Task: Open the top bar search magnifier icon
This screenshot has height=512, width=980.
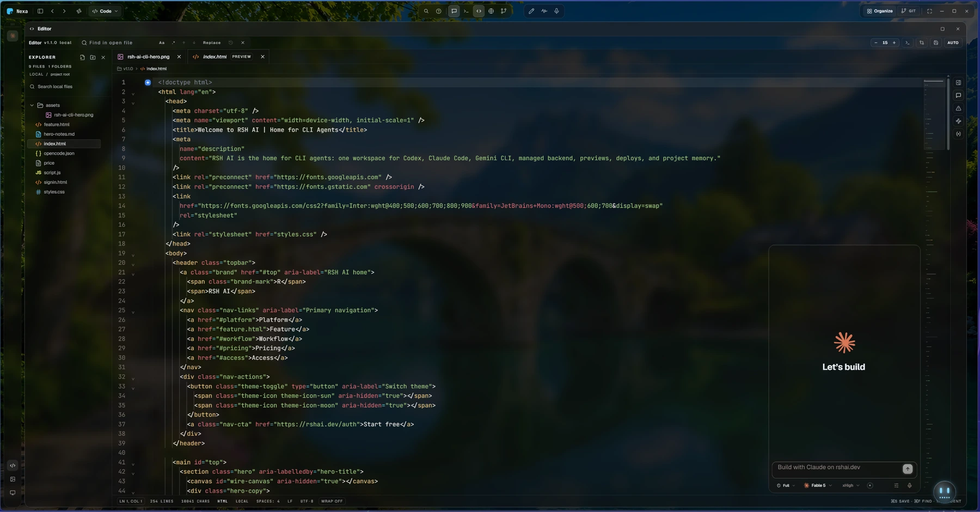Action: 426,11
